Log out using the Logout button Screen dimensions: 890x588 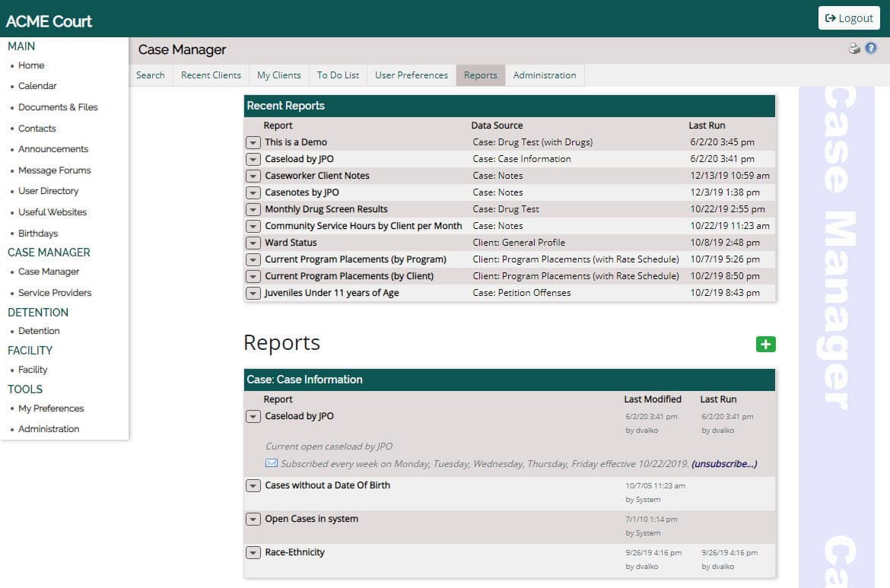coord(849,18)
